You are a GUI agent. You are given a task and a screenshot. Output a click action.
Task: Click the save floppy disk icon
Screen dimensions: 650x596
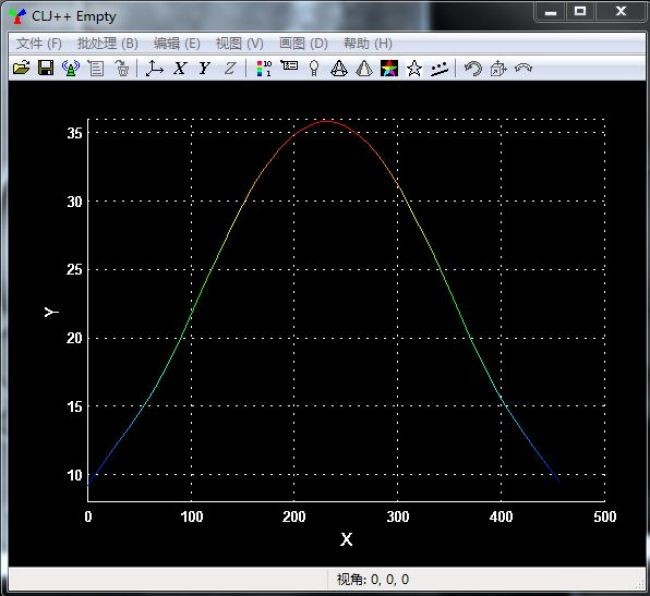coord(46,68)
